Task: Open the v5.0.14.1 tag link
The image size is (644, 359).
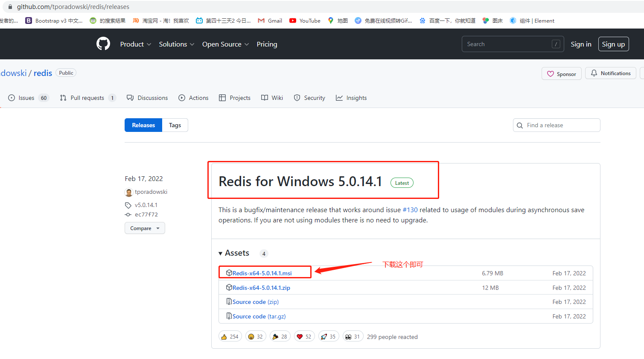Action: pyautogui.click(x=146, y=205)
